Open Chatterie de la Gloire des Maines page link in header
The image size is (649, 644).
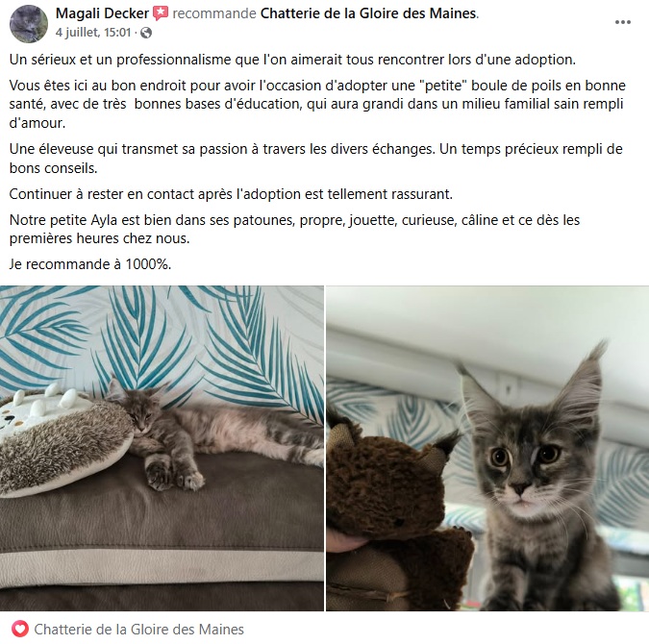[368, 13]
